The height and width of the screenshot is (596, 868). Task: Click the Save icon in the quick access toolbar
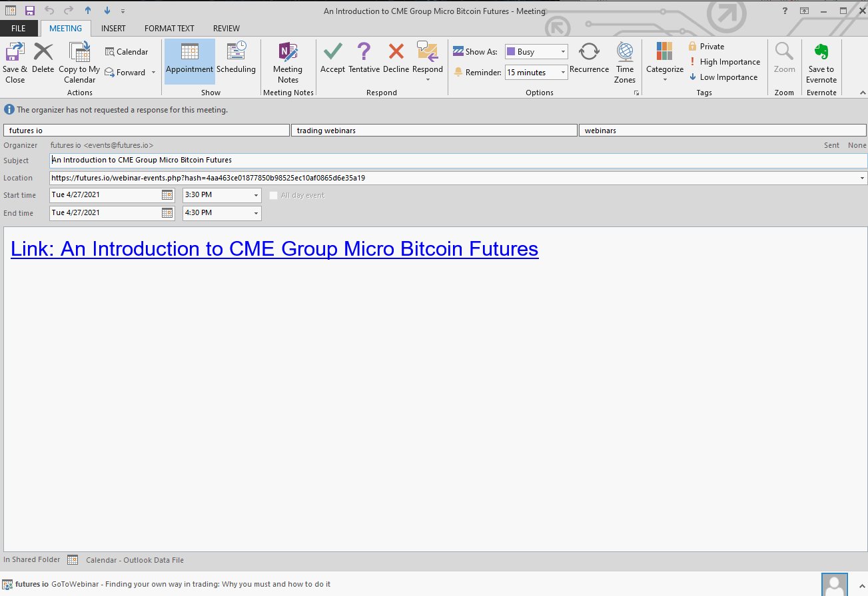29,11
